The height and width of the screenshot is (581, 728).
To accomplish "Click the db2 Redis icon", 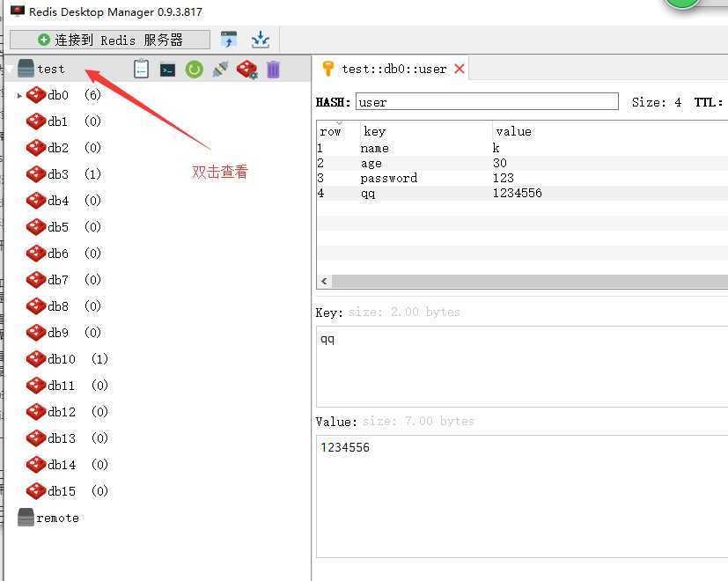I will tap(36, 148).
